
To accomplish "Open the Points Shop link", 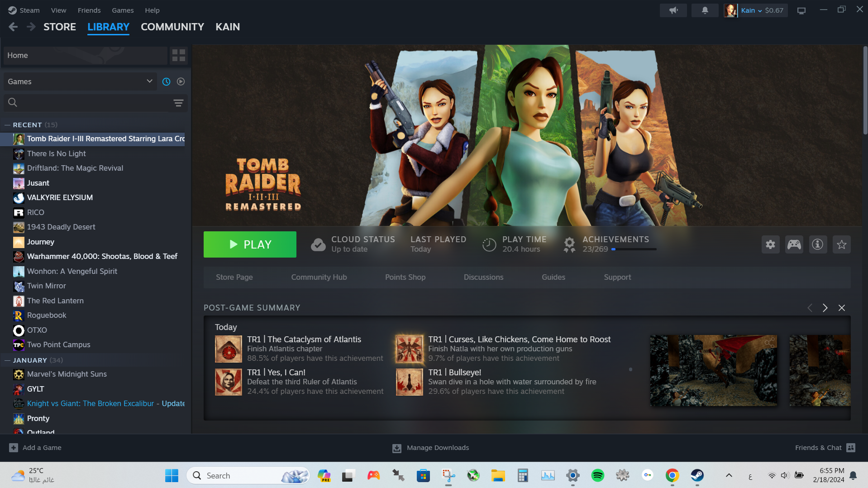I will tap(405, 277).
